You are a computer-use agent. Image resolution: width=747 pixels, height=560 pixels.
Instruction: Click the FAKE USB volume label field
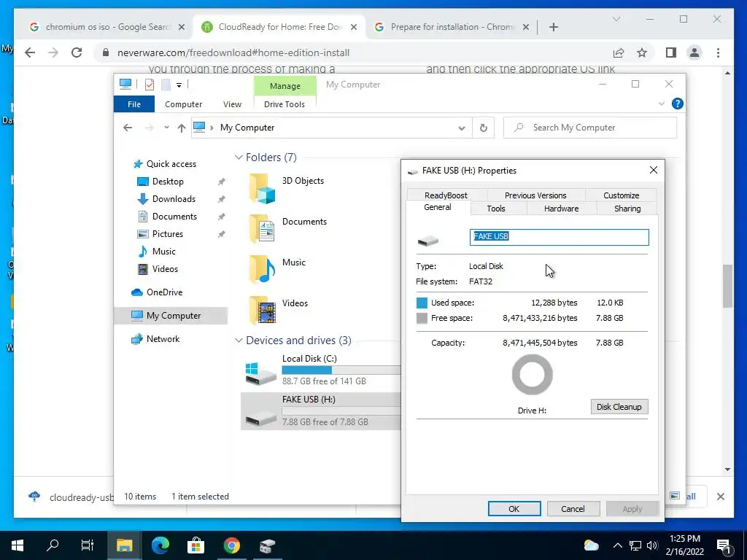[560, 237]
